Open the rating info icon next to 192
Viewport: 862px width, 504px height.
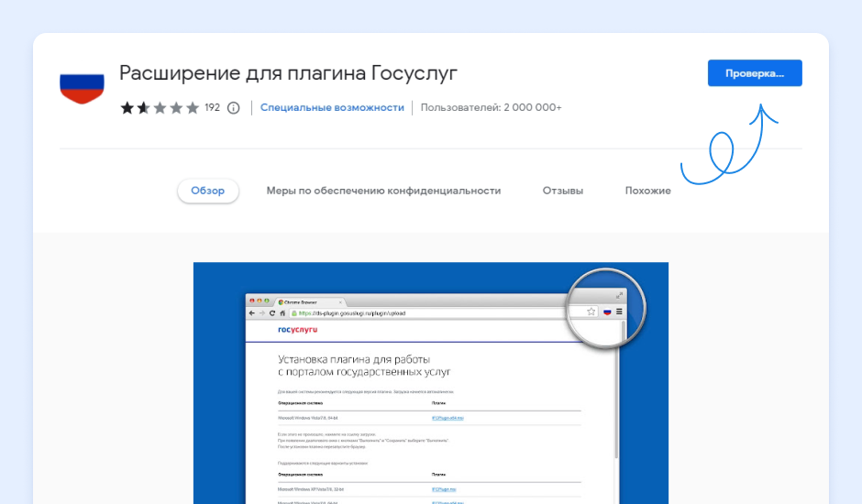pyautogui.click(x=234, y=108)
